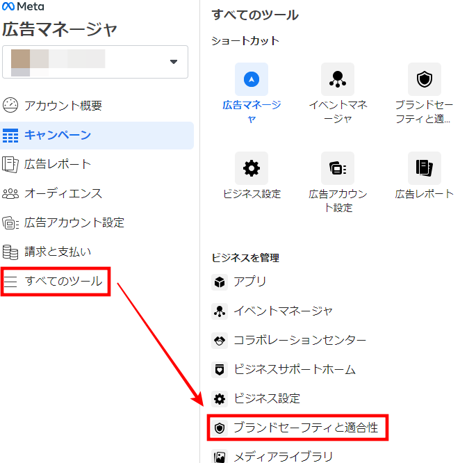The width and height of the screenshot is (476, 463).
Task: Open ビジネスサポートホーム list item
Action: (295, 369)
